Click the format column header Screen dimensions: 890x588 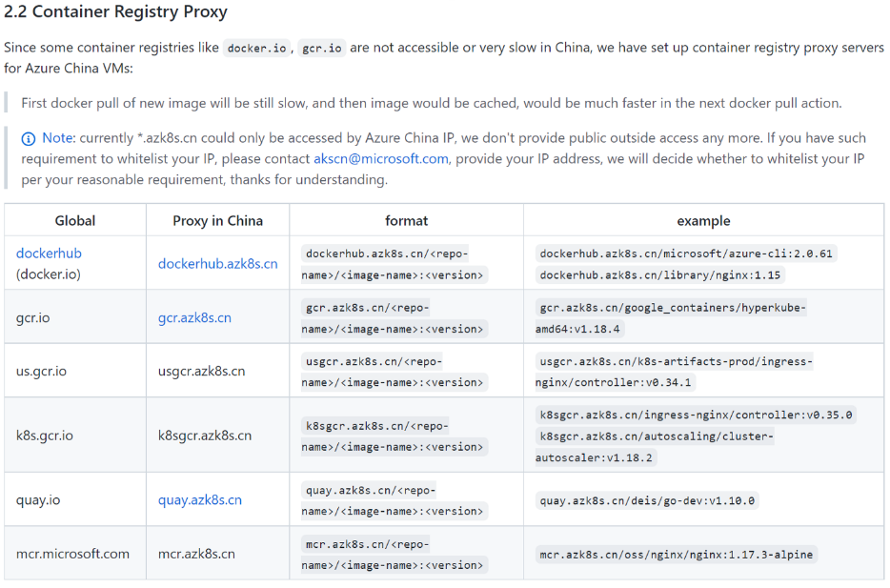point(406,221)
